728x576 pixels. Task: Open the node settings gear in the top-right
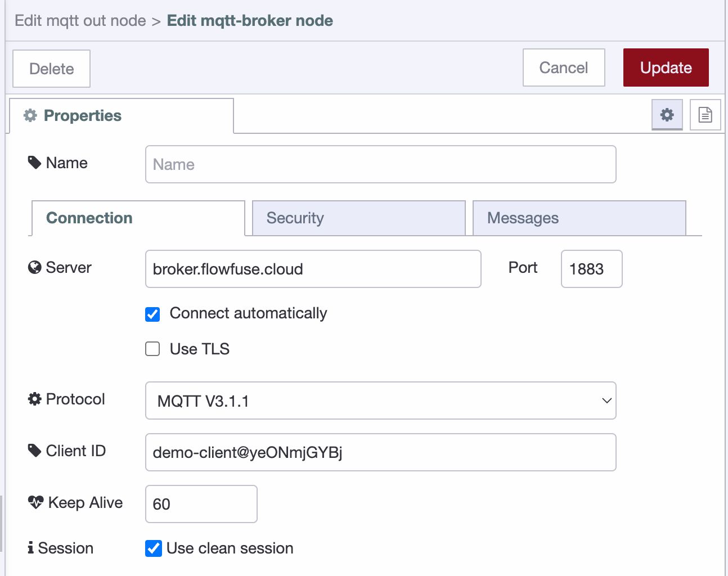pyautogui.click(x=667, y=115)
